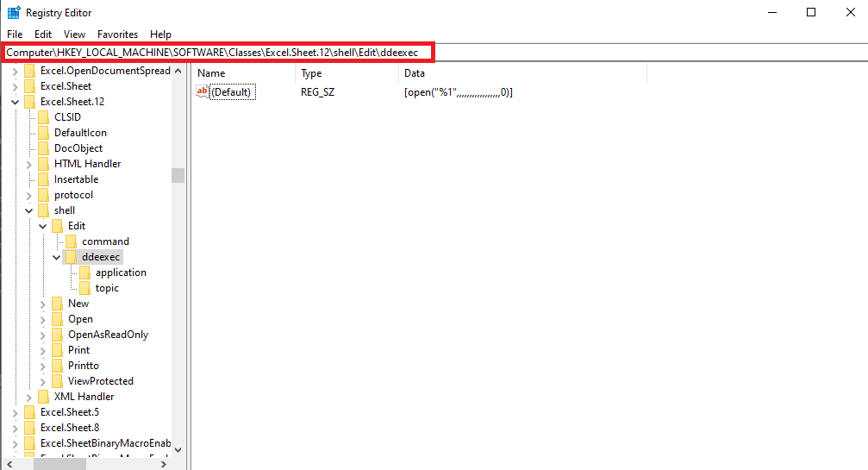The width and height of the screenshot is (868, 470).
Task: Select the DocObject folder icon
Action: tap(44, 148)
